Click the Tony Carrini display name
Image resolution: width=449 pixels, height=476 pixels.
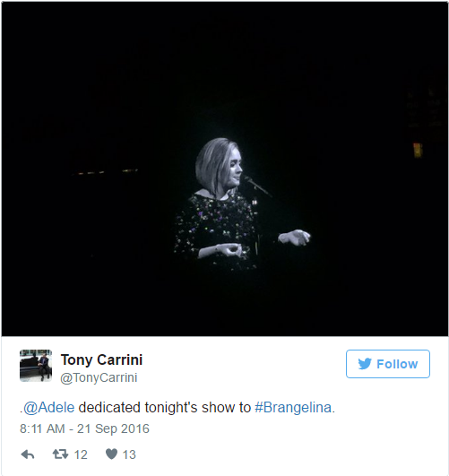tap(101, 359)
